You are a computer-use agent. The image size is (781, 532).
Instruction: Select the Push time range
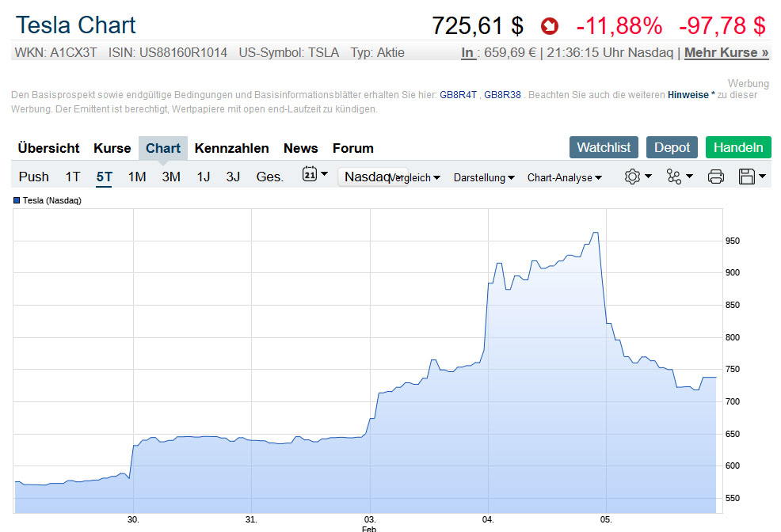(33, 177)
